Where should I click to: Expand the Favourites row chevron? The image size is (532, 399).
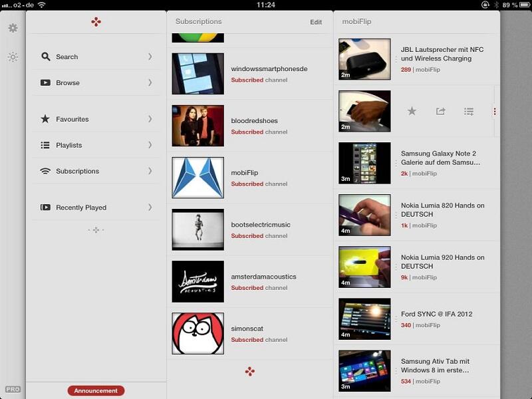(150, 119)
